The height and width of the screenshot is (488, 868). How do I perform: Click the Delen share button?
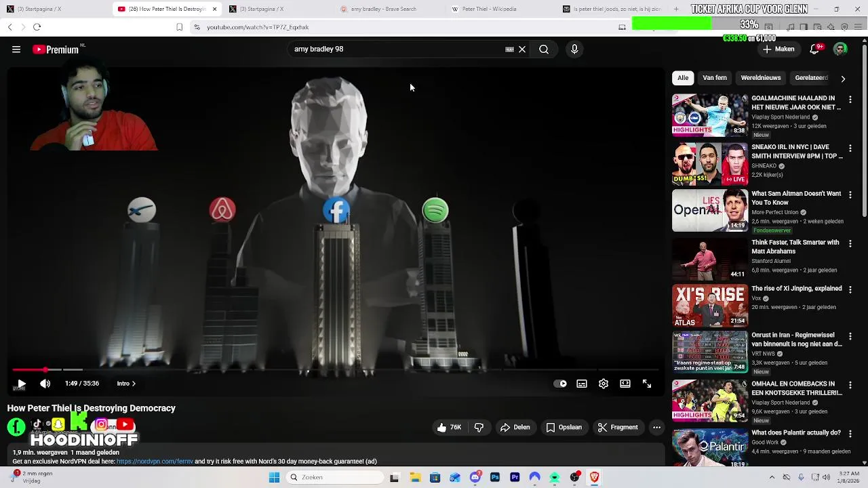pyautogui.click(x=515, y=428)
